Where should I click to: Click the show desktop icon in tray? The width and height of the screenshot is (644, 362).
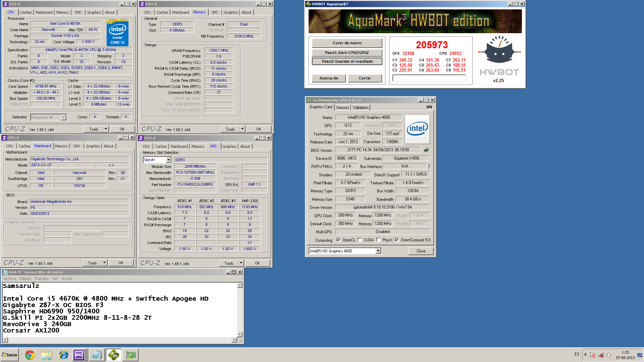[640, 355]
